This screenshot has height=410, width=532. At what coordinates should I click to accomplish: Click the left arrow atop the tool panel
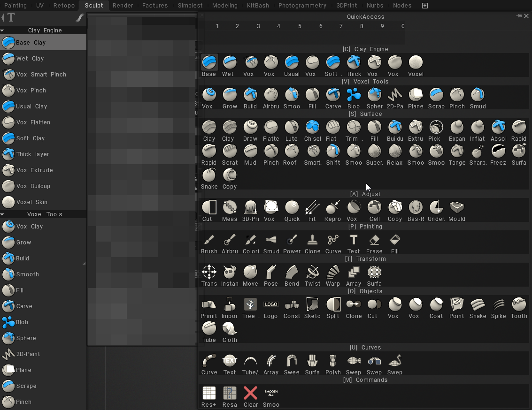pos(3,18)
